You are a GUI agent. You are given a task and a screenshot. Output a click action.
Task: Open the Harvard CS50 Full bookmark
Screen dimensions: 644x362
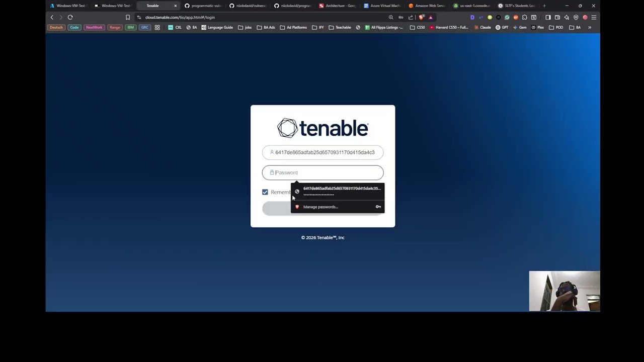click(449, 27)
